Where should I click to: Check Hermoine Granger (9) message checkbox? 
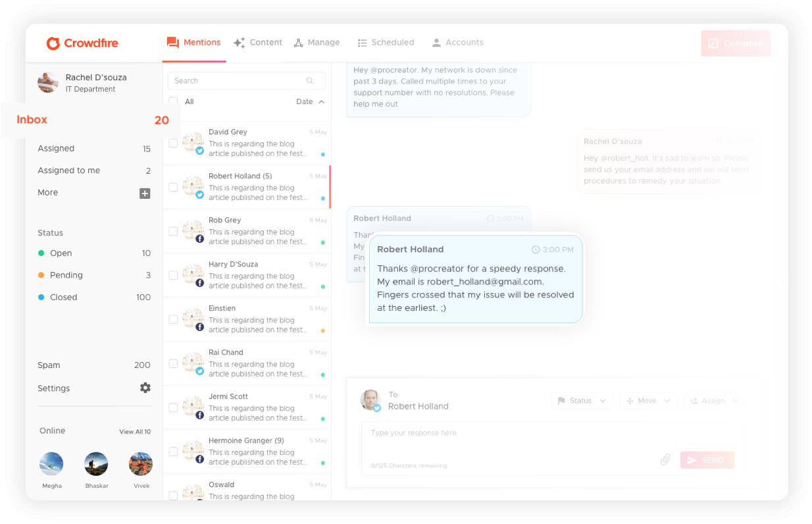click(x=173, y=452)
